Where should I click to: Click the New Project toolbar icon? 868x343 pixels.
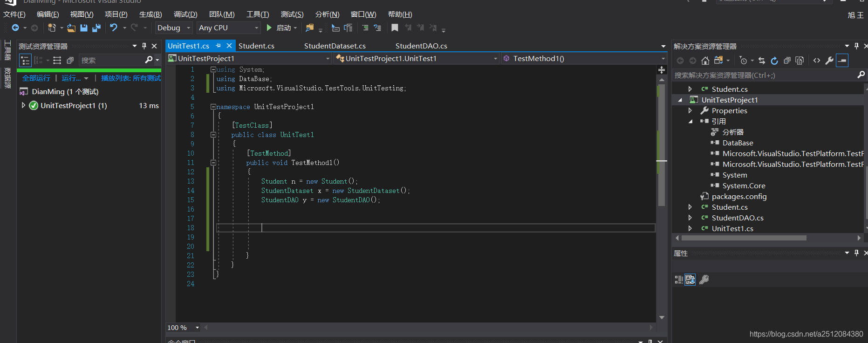click(52, 28)
